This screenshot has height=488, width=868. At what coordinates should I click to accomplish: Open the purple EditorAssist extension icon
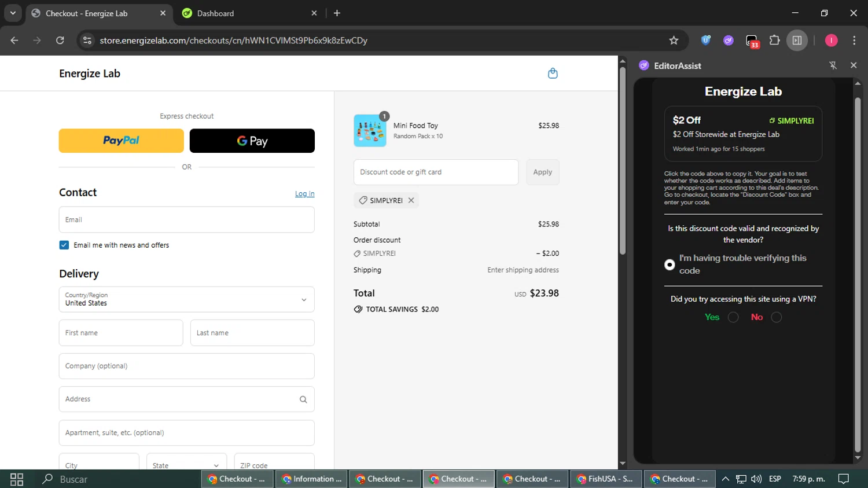[x=729, y=40]
